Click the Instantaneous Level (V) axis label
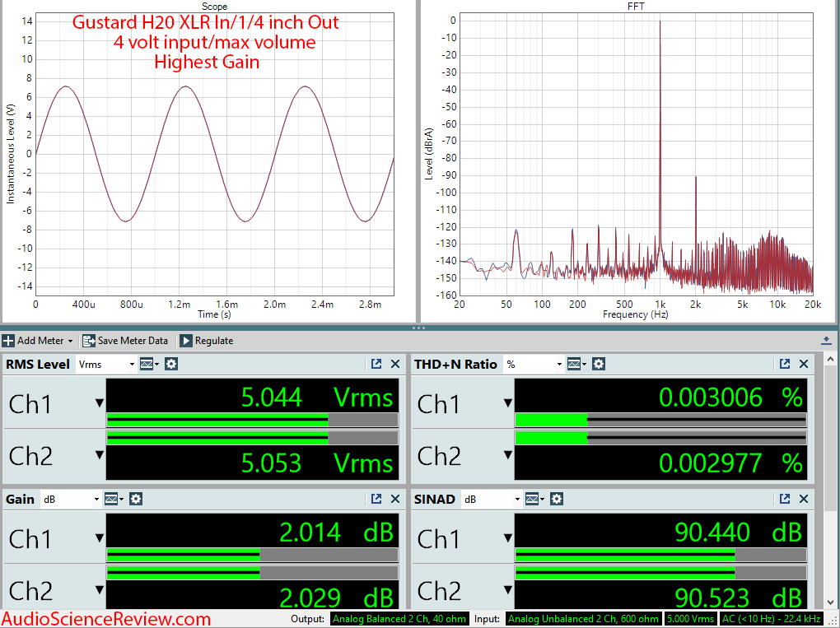 (10, 154)
